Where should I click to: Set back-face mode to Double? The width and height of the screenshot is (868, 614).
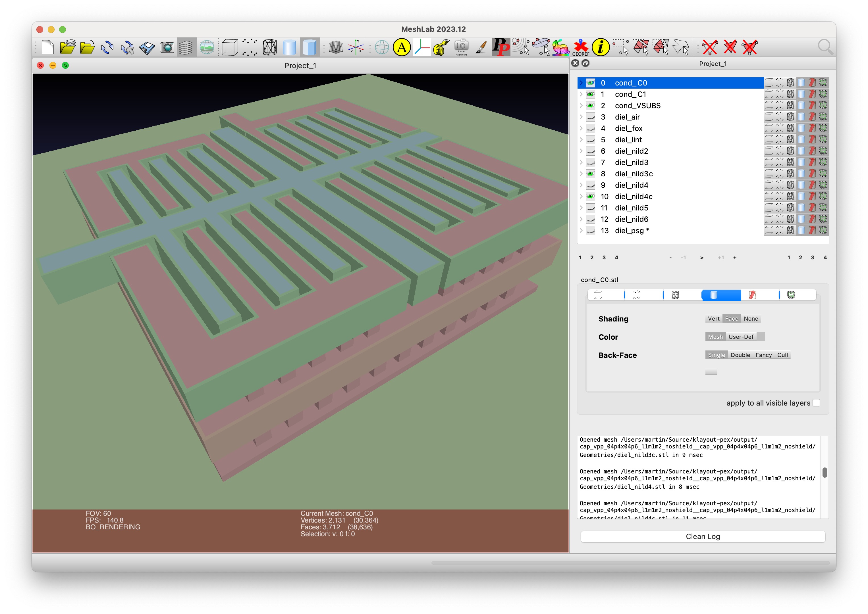point(740,355)
